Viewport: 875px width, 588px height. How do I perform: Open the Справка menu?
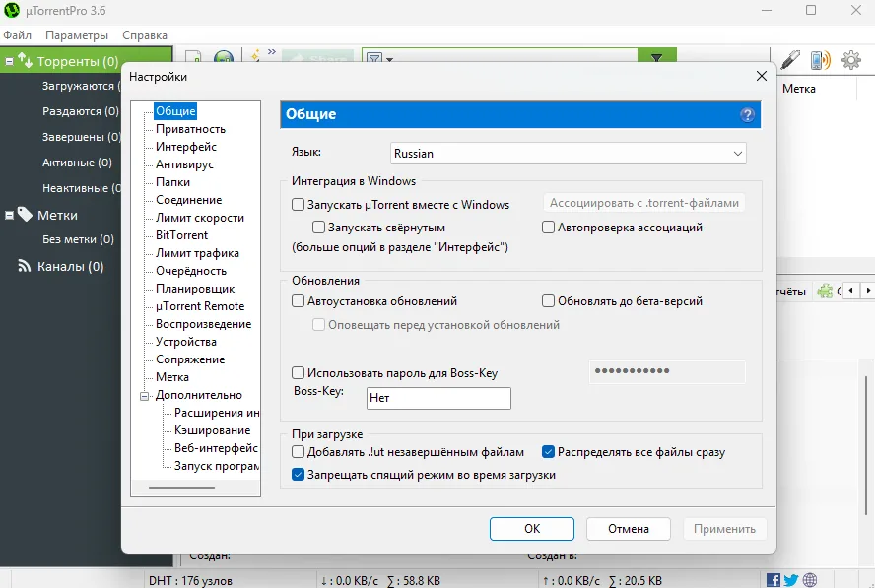(x=144, y=34)
